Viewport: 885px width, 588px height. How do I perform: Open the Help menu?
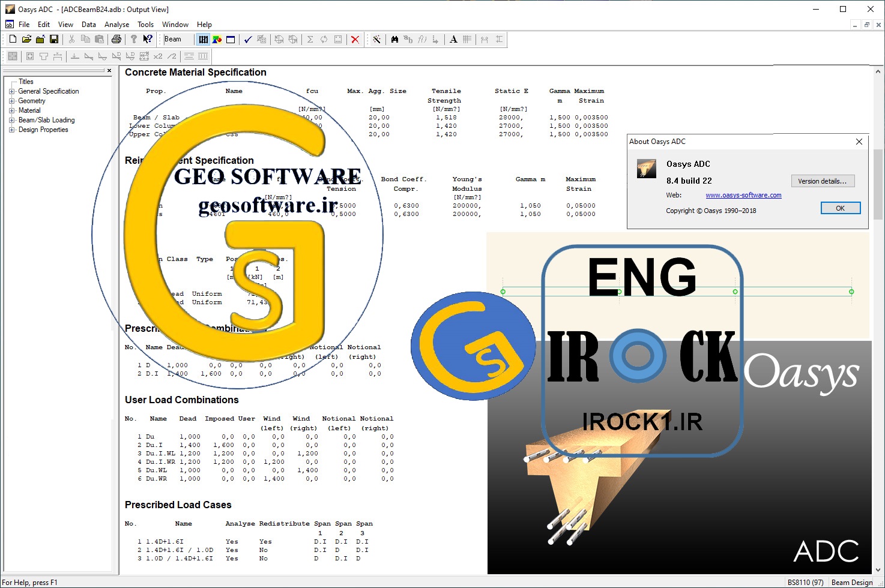click(204, 25)
